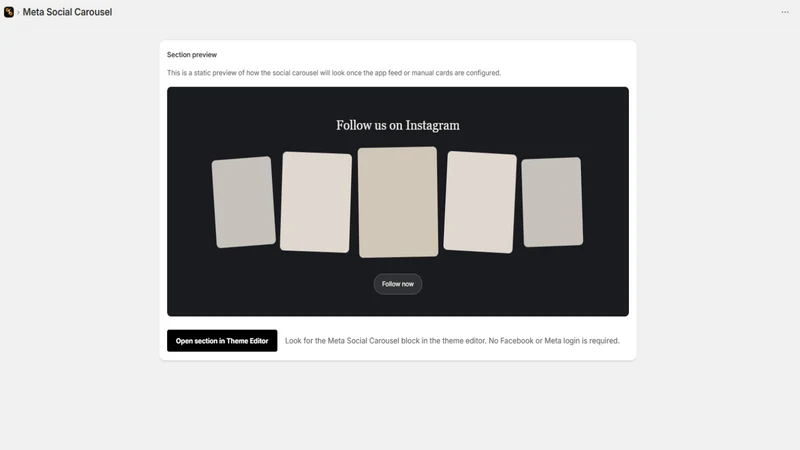Click the breadcrumb chevron separator
This screenshot has height=450, width=800.
(18, 12)
